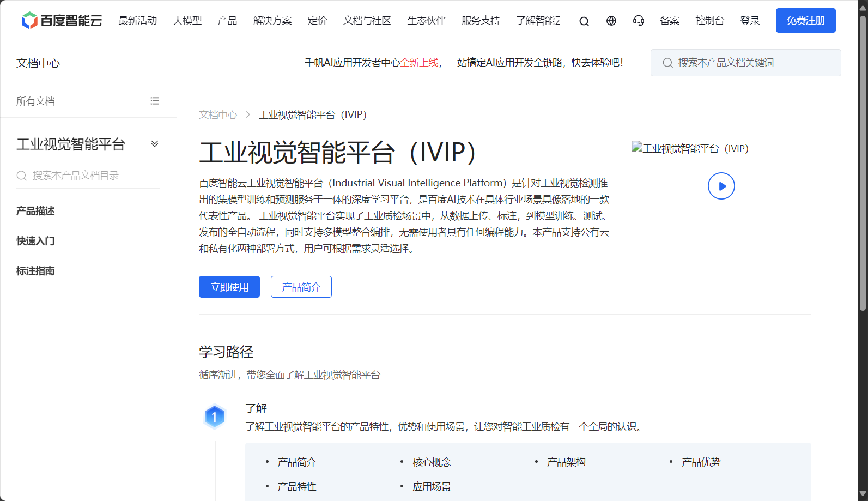Focus the 搜索本产品文档关键词 search field
868x501 pixels.
(x=746, y=63)
